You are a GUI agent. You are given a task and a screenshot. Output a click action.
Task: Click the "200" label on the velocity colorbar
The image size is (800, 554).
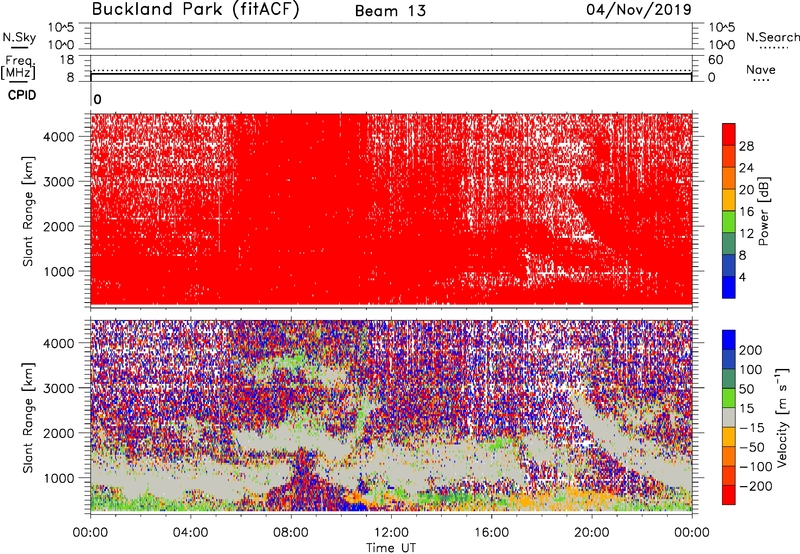point(751,350)
